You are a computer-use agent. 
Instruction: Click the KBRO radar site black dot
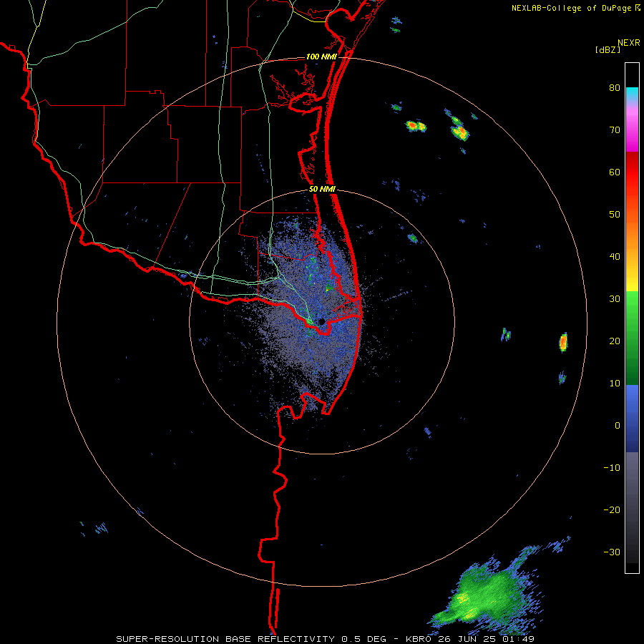point(321,321)
